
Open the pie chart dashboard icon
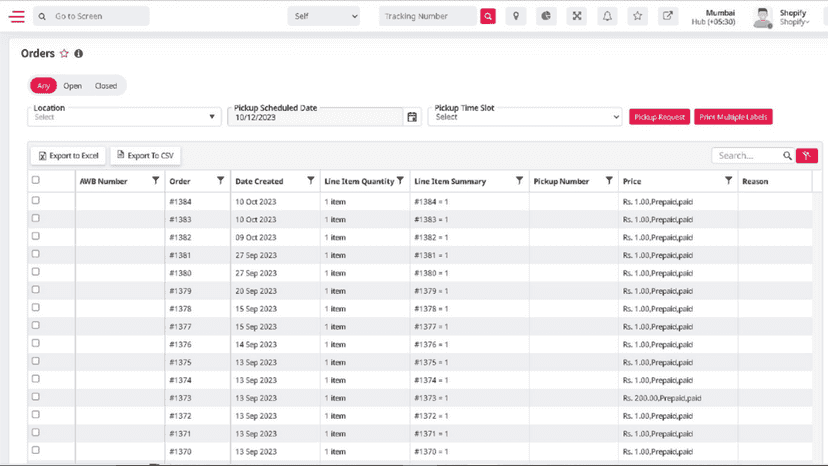click(546, 16)
